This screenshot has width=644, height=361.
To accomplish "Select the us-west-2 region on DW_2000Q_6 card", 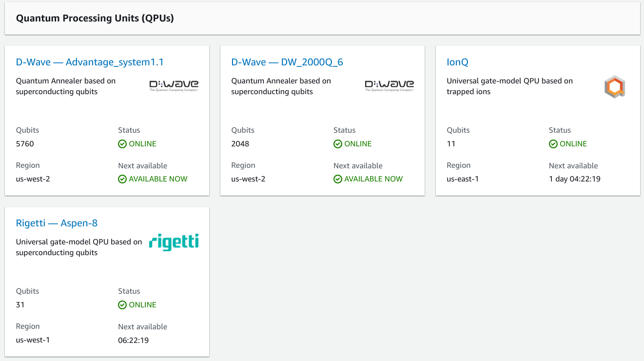I will click(x=248, y=179).
